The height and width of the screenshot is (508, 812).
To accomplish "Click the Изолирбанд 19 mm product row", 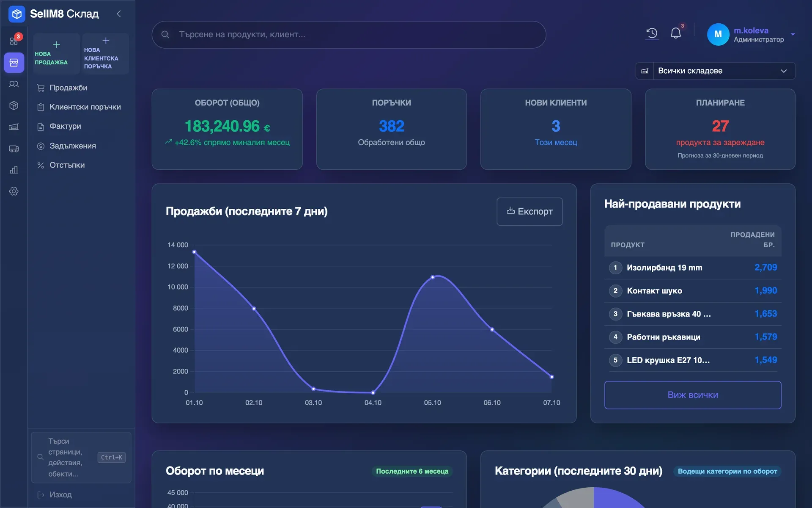I will point(693,268).
